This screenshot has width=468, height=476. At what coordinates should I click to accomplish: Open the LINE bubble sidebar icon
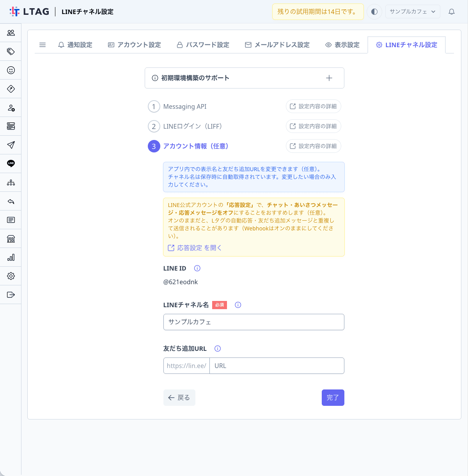tap(11, 164)
